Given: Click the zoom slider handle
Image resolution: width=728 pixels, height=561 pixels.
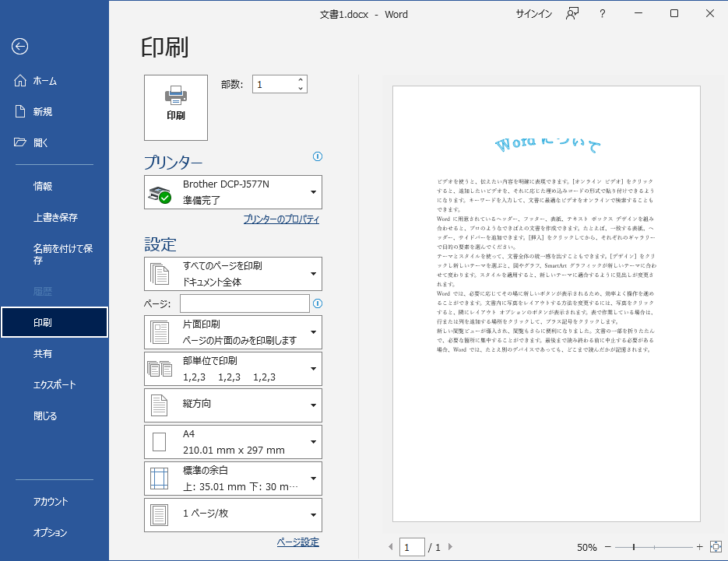Looking at the screenshot, I should tap(634, 547).
